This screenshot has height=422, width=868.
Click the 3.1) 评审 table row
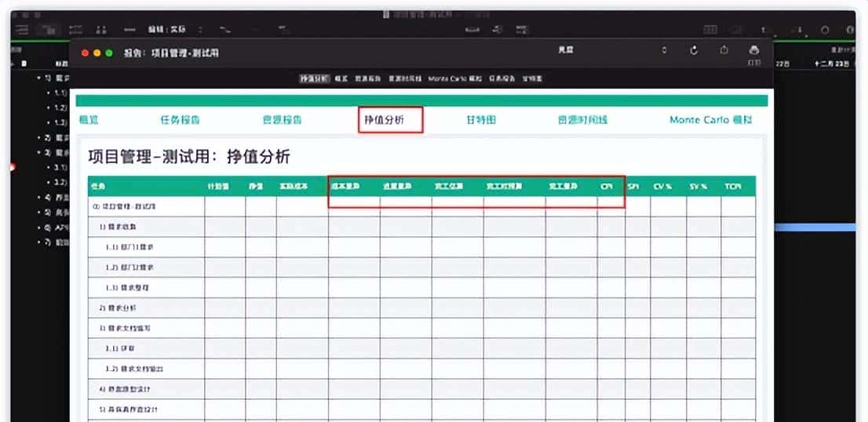(x=421, y=348)
